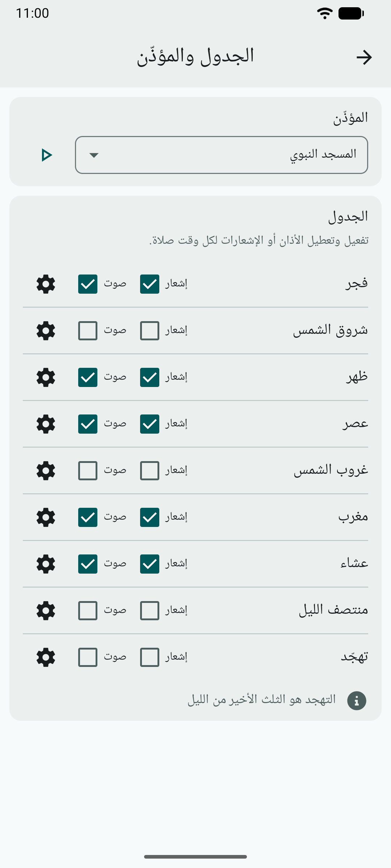Enable صوت checkbox for منتصف الليل
391x868 pixels.
(88, 610)
